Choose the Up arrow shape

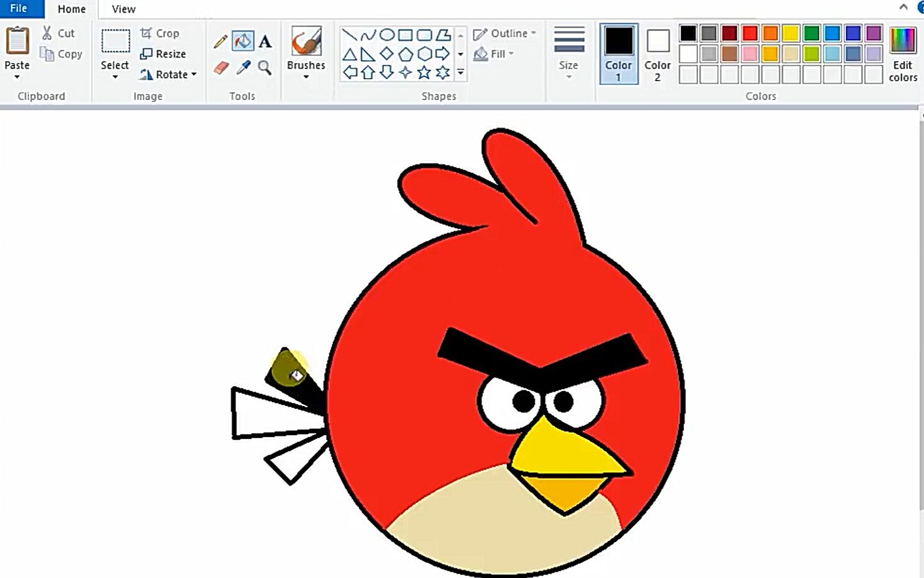point(368,72)
